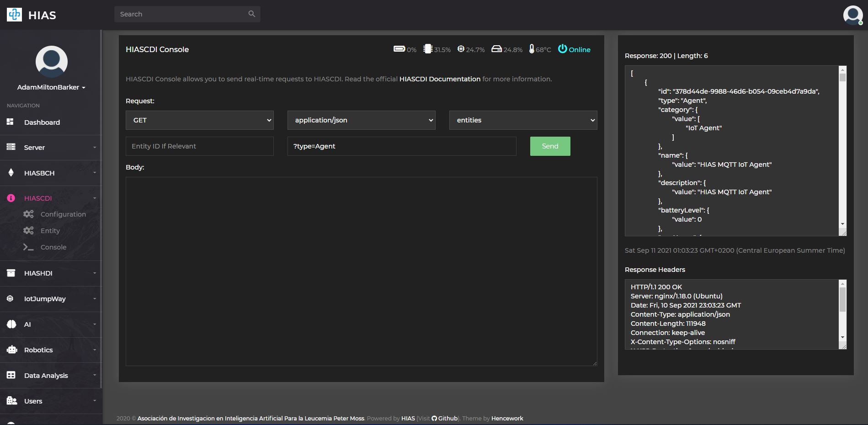Click the Response Headers scrollbar down arrow
The image size is (868, 425).
pyautogui.click(x=842, y=337)
